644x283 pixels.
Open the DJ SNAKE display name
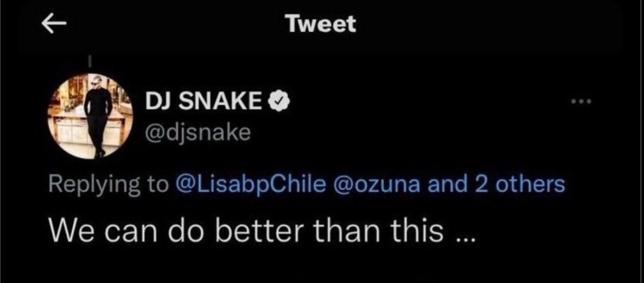[x=204, y=102]
